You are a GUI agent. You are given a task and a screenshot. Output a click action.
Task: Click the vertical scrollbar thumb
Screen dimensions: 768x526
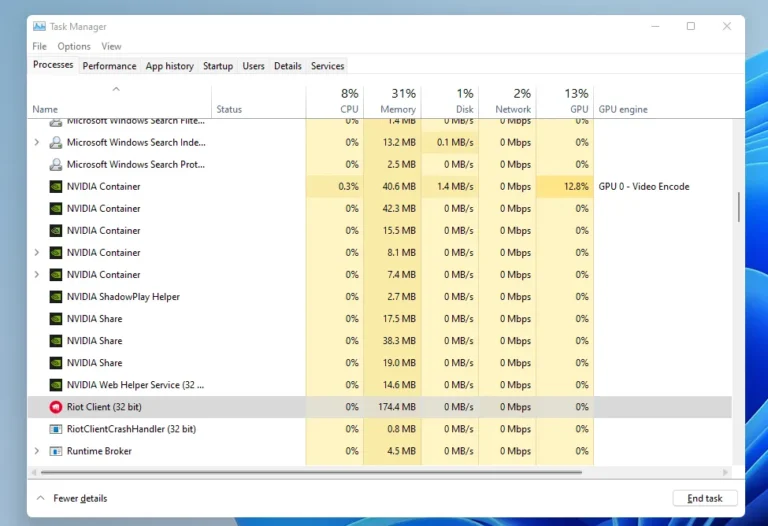(x=739, y=207)
